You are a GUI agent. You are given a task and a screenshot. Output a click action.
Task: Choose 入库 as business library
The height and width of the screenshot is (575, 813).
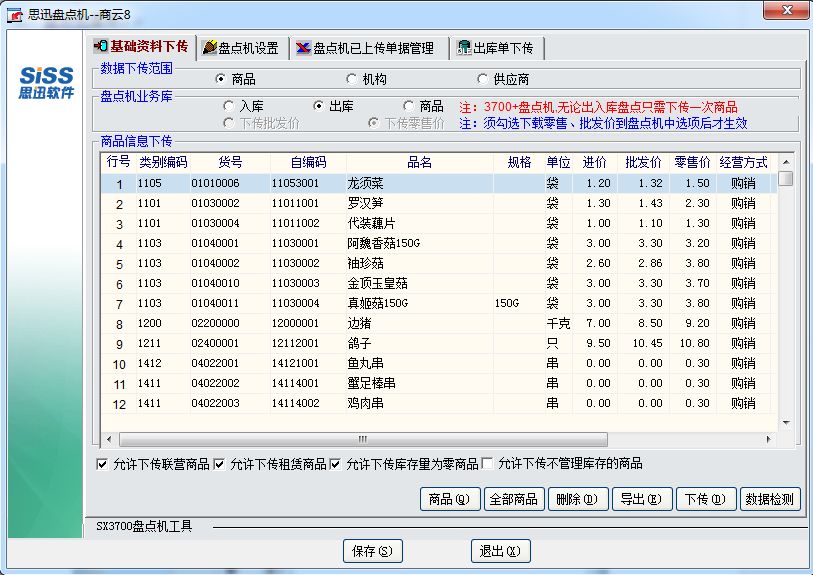[x=230, y=106]
